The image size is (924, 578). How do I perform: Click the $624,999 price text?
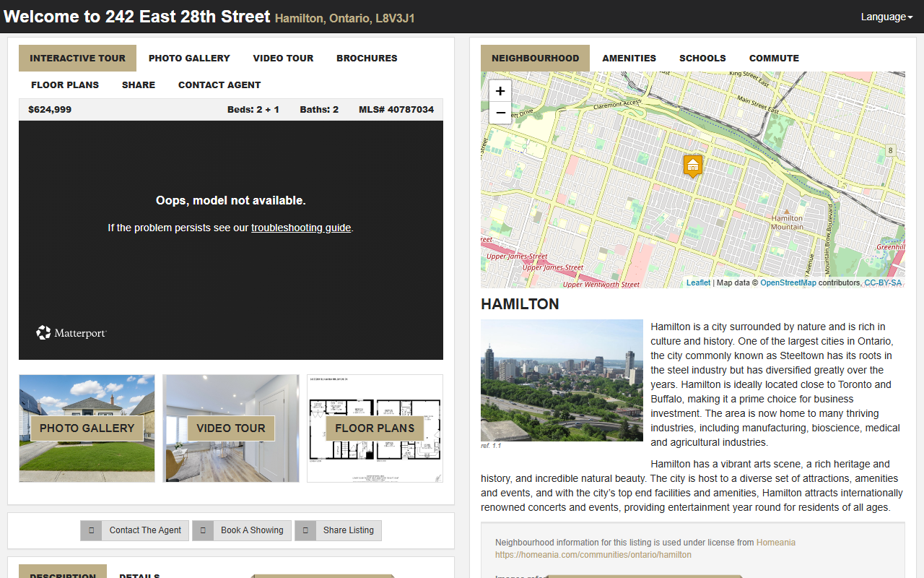click(50, 110)
